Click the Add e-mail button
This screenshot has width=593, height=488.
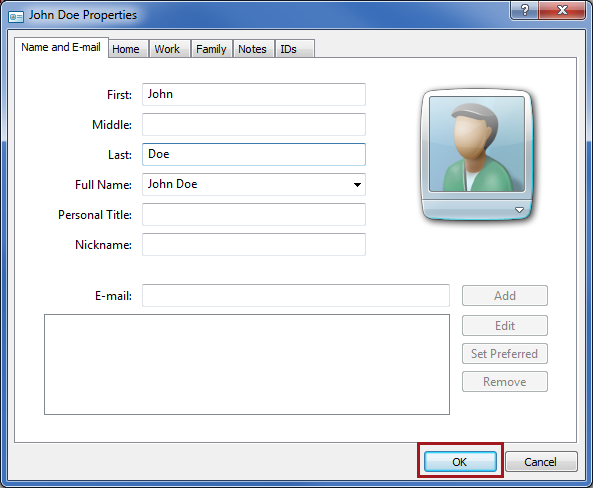coord(505,295)
